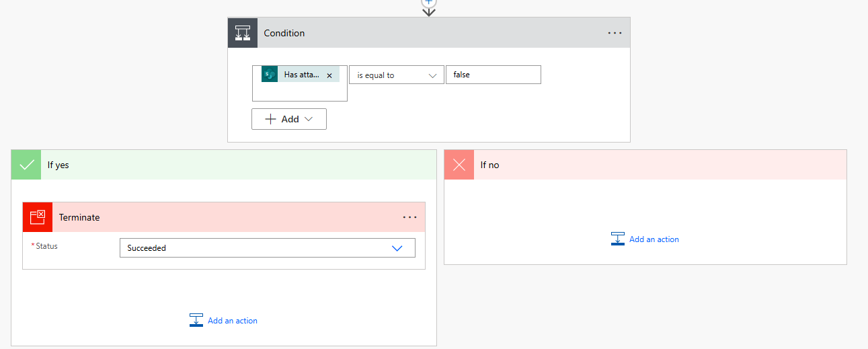This screenshot has height=349, width=868.
Task: Click "Add an action" link under If no
Action: click(654, 239)
